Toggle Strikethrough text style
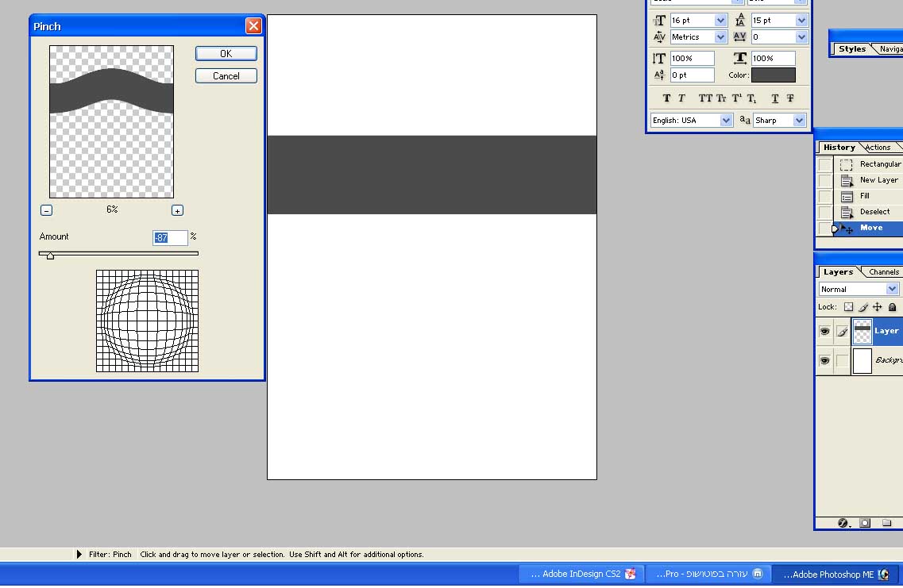903x588 pixels. point(790,98)
